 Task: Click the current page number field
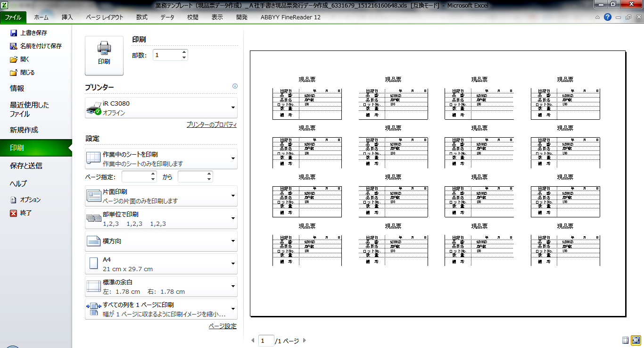coord(266,340)
